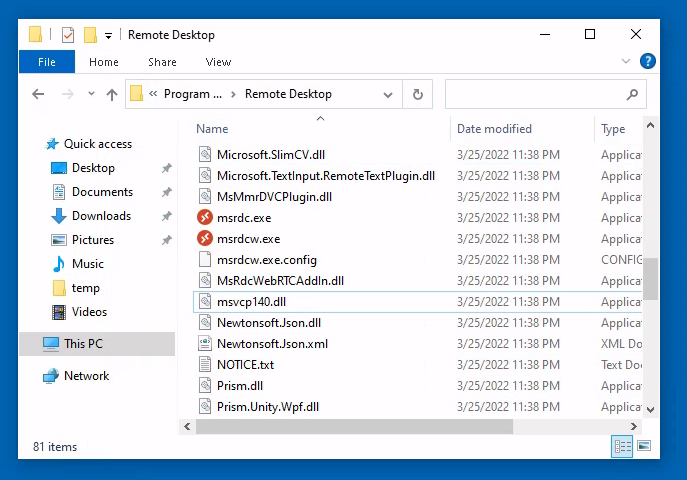Click the Program breadcrumb in address bar

click(x=193, y=94)
